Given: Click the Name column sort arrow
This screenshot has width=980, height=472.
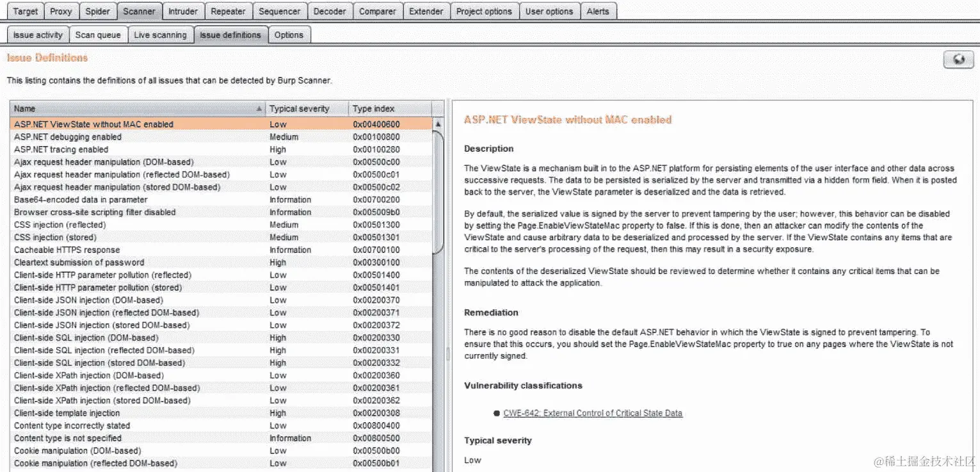Looking at the screenshot, I should coord(259,109).
